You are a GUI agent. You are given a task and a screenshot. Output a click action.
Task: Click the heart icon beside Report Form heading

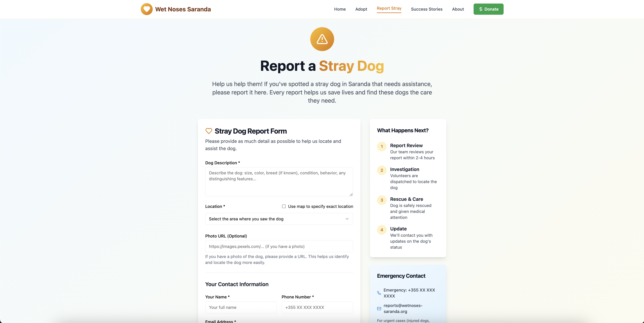pos(209,131)
